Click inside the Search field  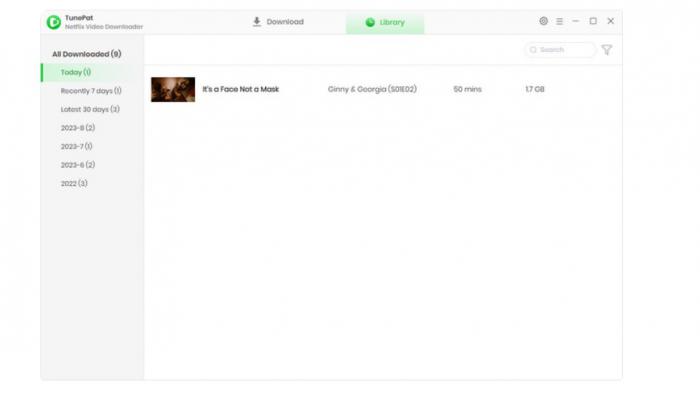(560, 50)
